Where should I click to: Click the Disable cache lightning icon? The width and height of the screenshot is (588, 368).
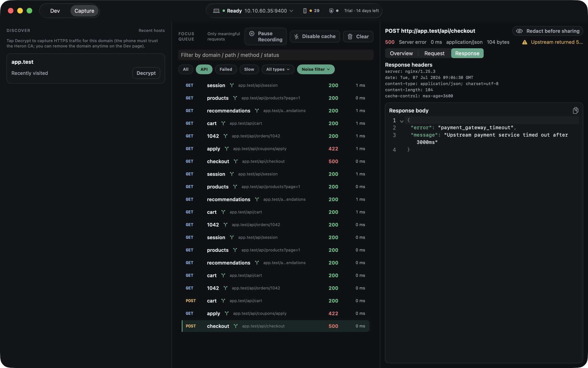point(296,37)
